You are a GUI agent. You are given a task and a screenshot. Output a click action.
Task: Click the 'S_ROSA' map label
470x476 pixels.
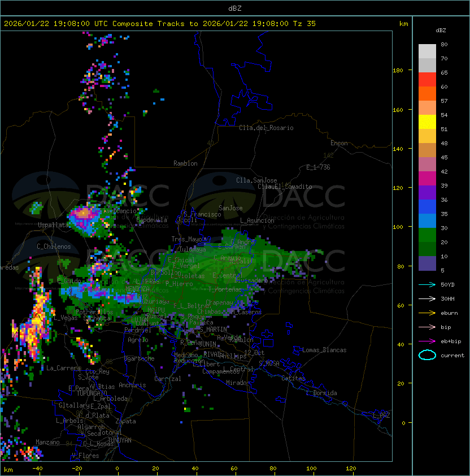[x=269, y=364]
